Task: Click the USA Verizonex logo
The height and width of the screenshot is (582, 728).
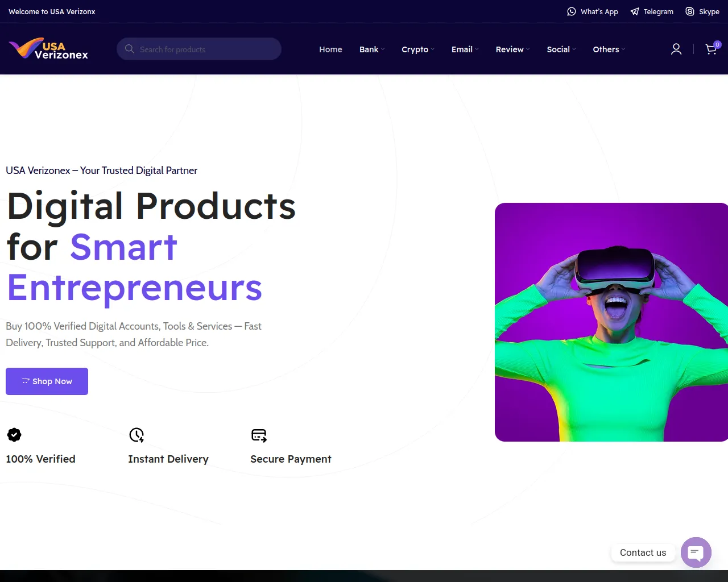Action: coord(48,49)
